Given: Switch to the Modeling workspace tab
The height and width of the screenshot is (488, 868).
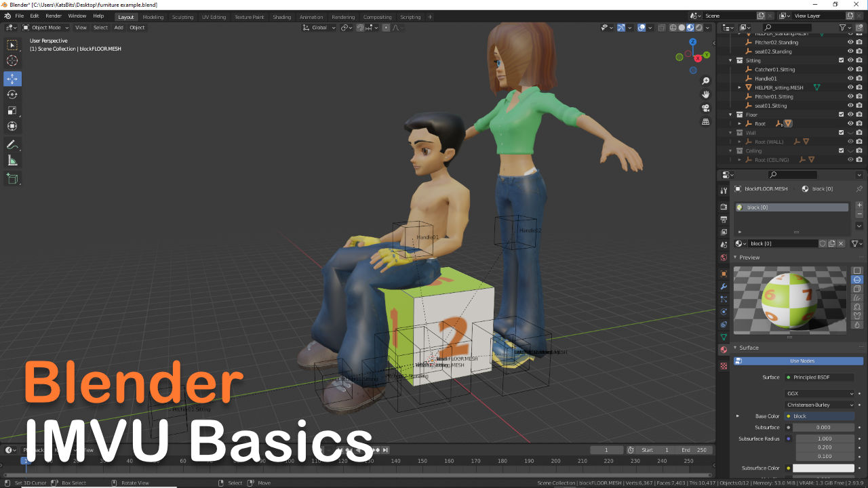Looking at the screenshot, I should [153, 17].
